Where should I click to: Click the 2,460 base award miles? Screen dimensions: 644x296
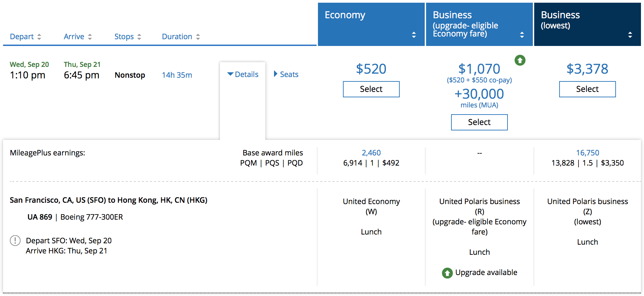tap(371, 153)
